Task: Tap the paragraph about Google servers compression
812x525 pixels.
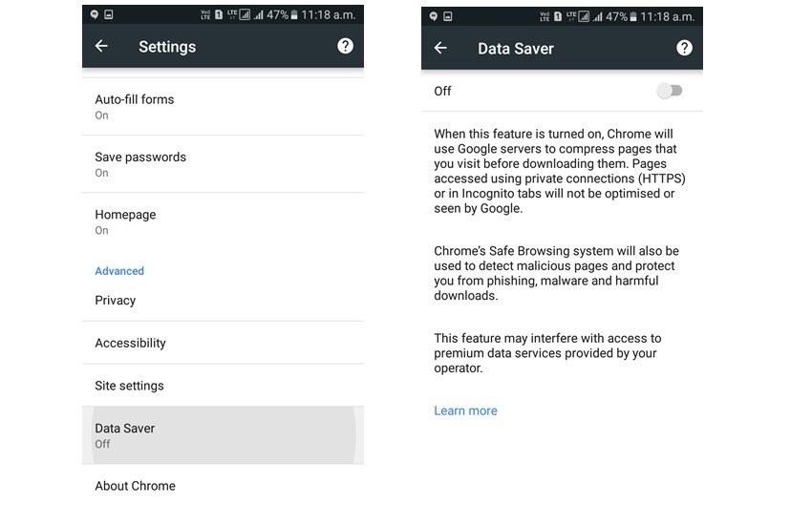Action: coord(560,171)
